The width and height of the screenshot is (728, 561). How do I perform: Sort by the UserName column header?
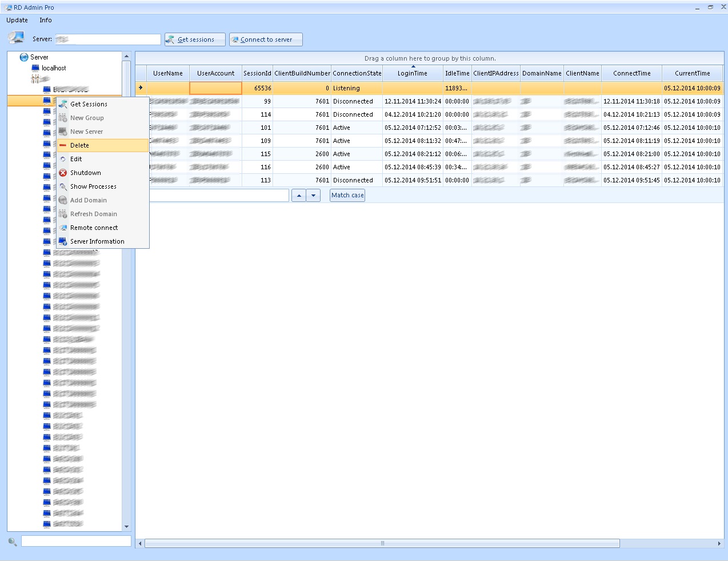[168, 73]
